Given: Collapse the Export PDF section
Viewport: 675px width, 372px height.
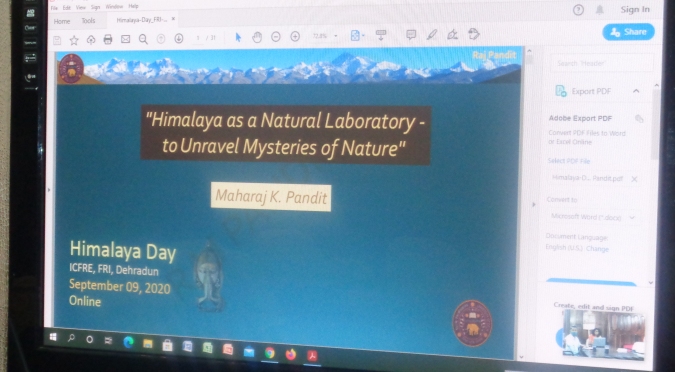Looking at the screenshot, I should (x=636, y=91).
